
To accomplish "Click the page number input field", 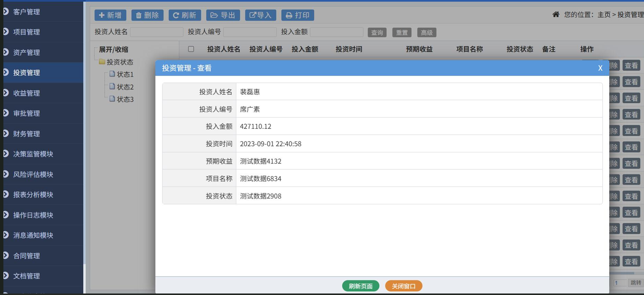I will click(619, 283).
